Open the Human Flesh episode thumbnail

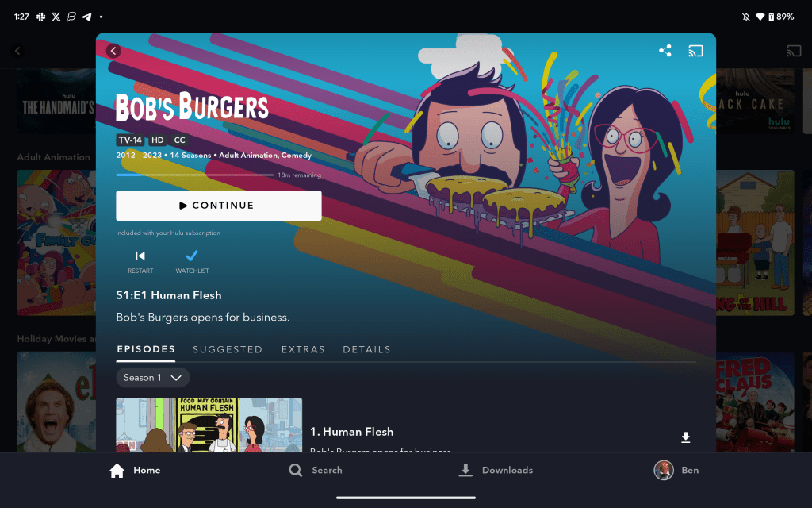[x=209, y=425]
